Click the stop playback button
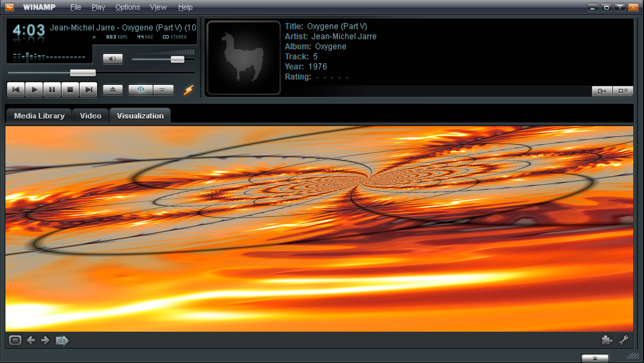The height and width of the screenshot is (363, 644). (x=70, y=89)
